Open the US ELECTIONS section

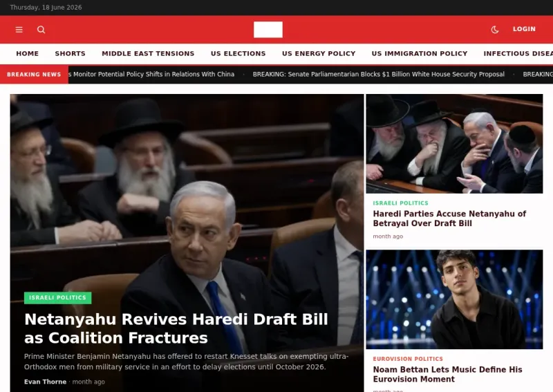238,54
